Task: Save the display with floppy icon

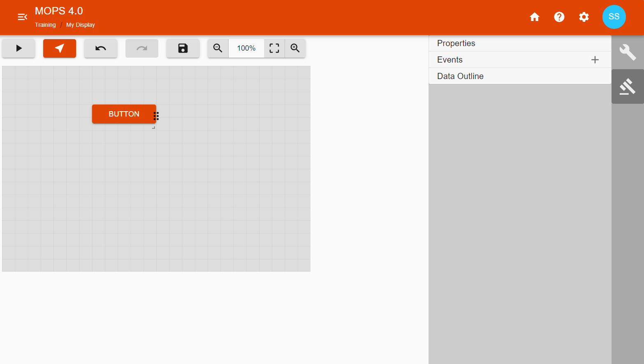Action: click(x=183, y=48)
